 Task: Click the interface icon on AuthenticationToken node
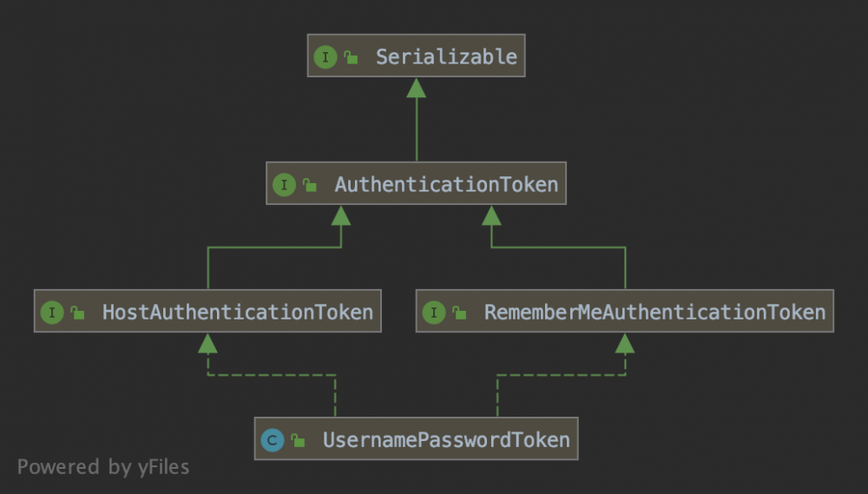[x=284, y=185]
